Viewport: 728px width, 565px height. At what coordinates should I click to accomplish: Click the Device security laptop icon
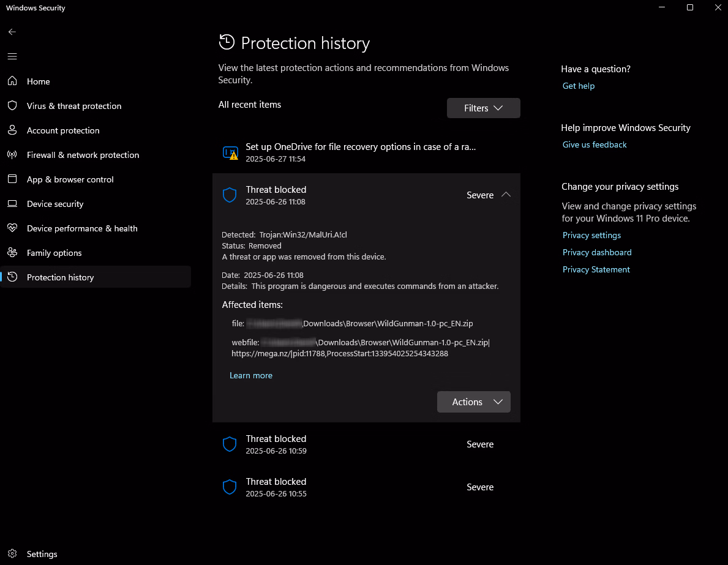point(12,204)
